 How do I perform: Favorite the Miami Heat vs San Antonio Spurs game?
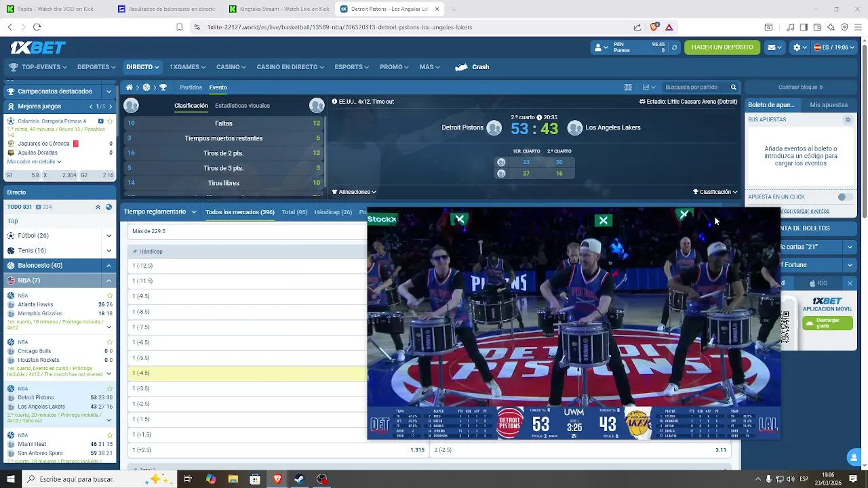point(110,435)
